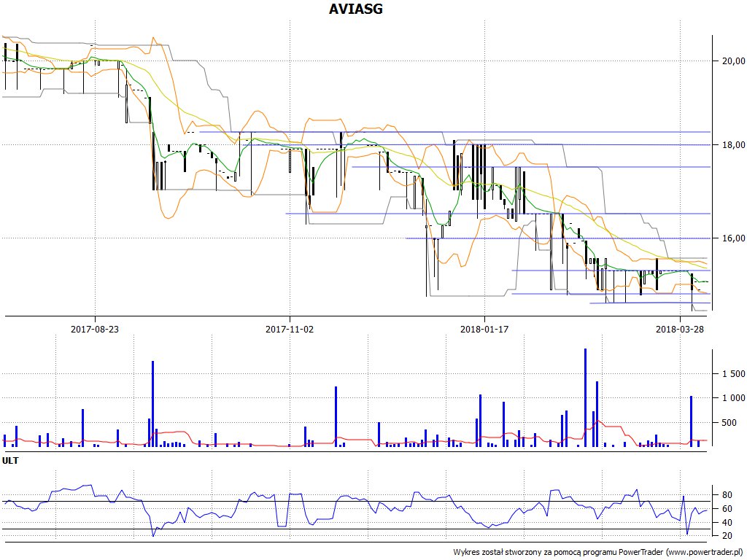Viewport: 747px width, 560px height.
Task: Click the ULT indicator label
Action: click(x=10, y=461)
